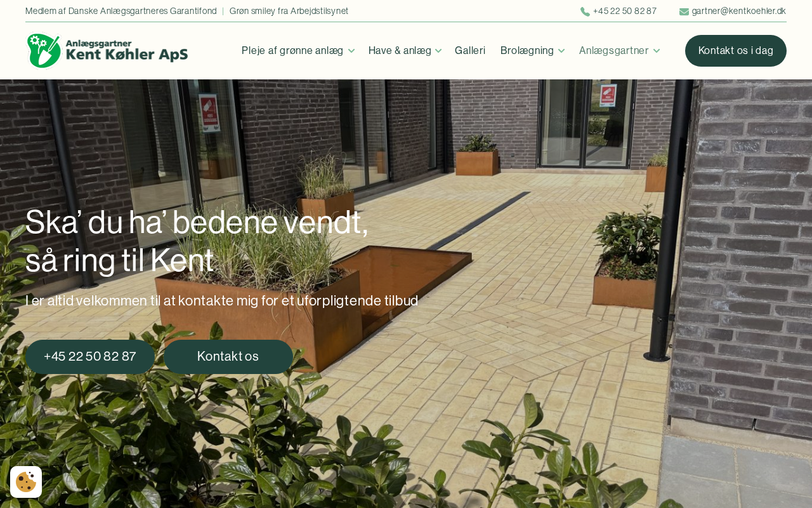Expand the Brolægning chevron

click(x=561, y=51)
